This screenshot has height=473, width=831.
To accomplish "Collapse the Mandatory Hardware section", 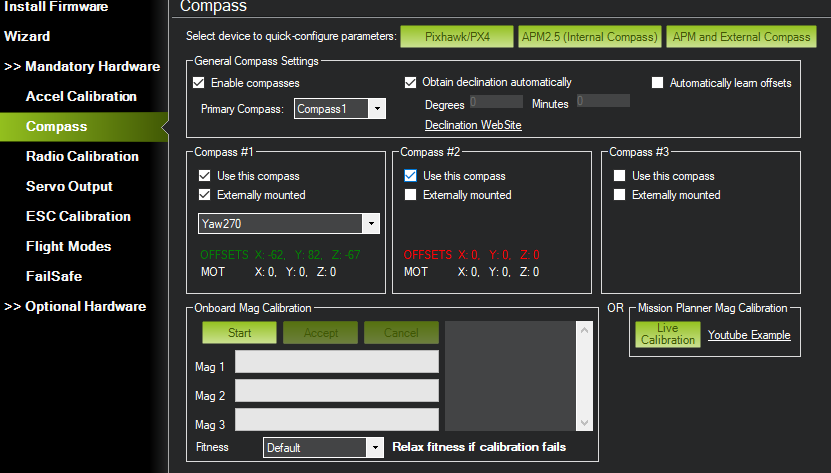I will [82, 66].
